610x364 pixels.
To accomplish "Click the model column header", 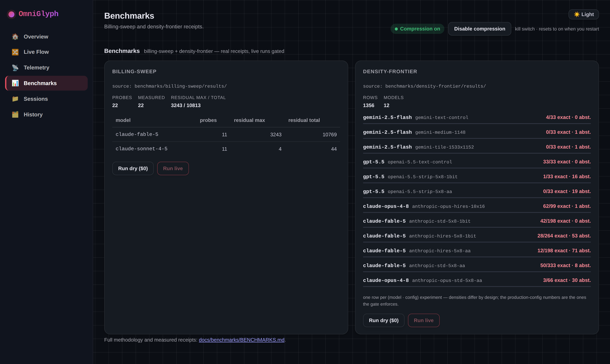I will tap(123, 120).
